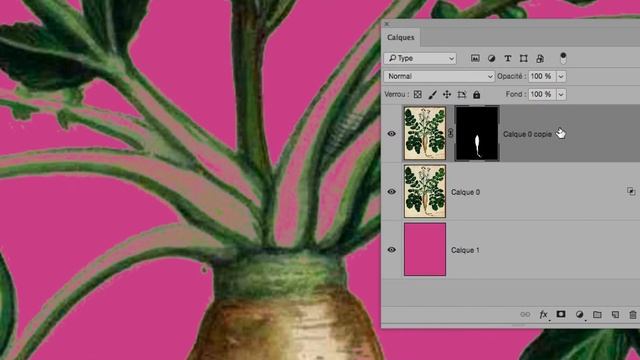Select the Calque 0 layer name
This screenshot has width=640, height=360.
(465, 192)
